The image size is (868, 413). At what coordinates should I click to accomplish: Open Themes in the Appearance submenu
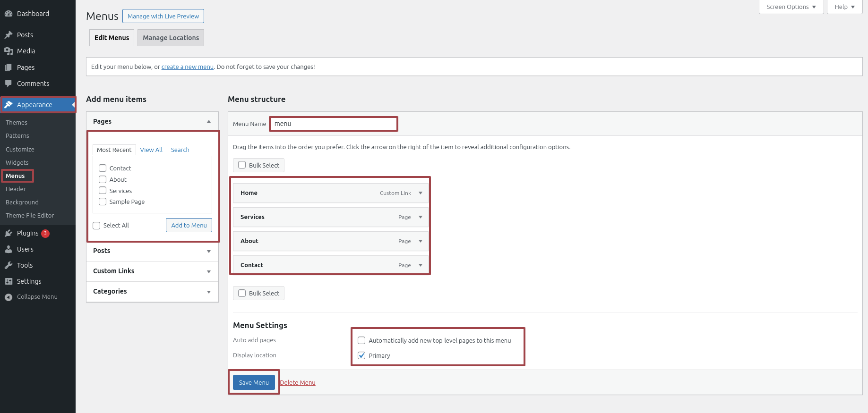coord(17,122)
